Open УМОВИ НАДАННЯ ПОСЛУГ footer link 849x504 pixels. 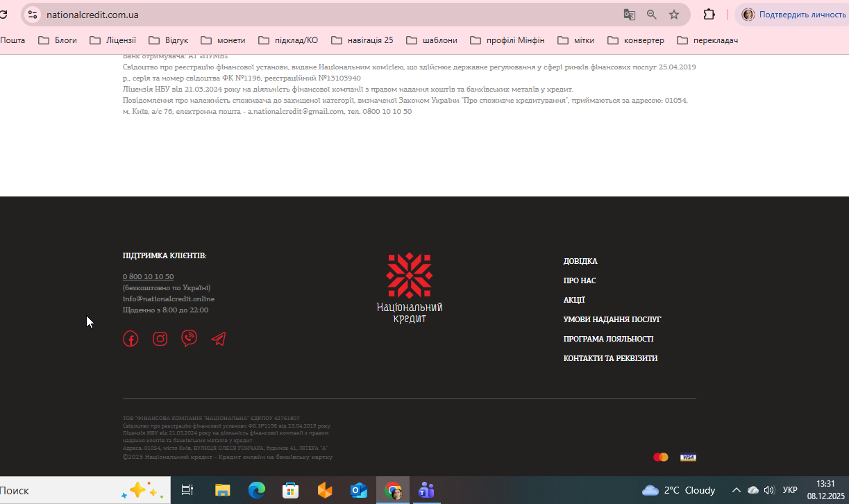pos(612,319)
